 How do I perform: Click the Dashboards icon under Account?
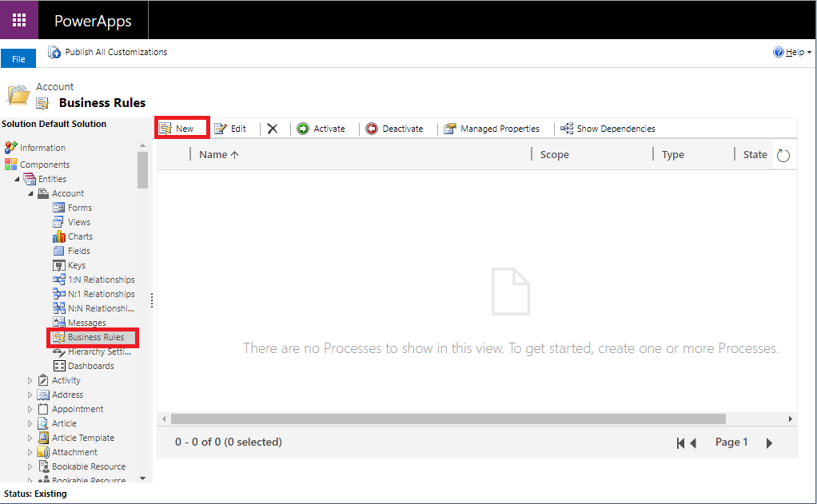pyautogui.click(x=59, y=366)
